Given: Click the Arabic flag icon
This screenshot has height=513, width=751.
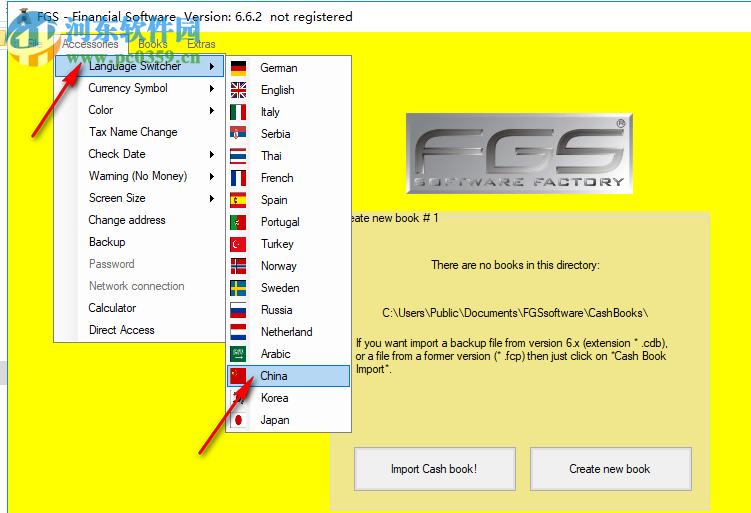Looking at the screenshot, I should pos(238,354).
